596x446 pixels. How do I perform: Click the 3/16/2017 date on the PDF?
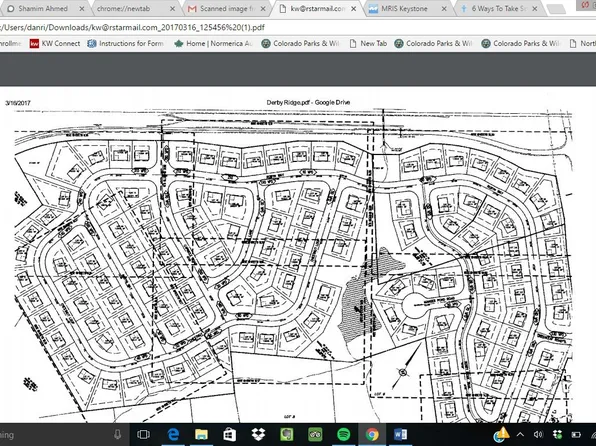[x=18, y=103]
